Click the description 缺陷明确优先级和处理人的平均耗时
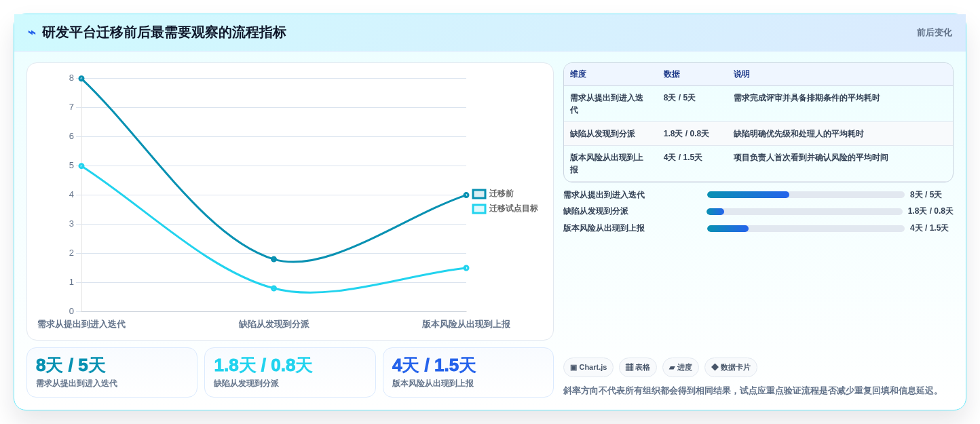This screenshot has height=424, width=980. pyautogui.click(x=799, y=134)
